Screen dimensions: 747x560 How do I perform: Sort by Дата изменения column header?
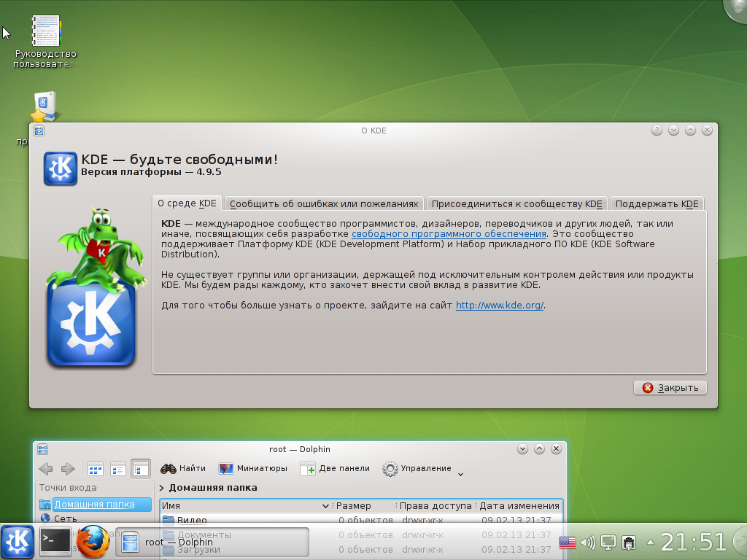coord(519,506)
